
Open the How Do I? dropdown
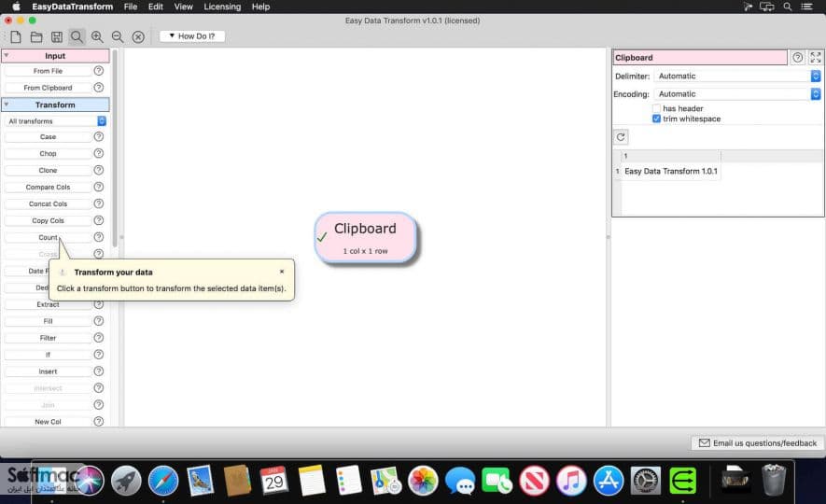(x=192, y=35)
